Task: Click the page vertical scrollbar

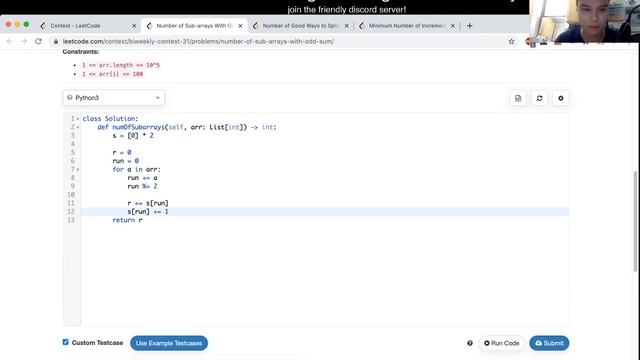Action: (635, 221)
